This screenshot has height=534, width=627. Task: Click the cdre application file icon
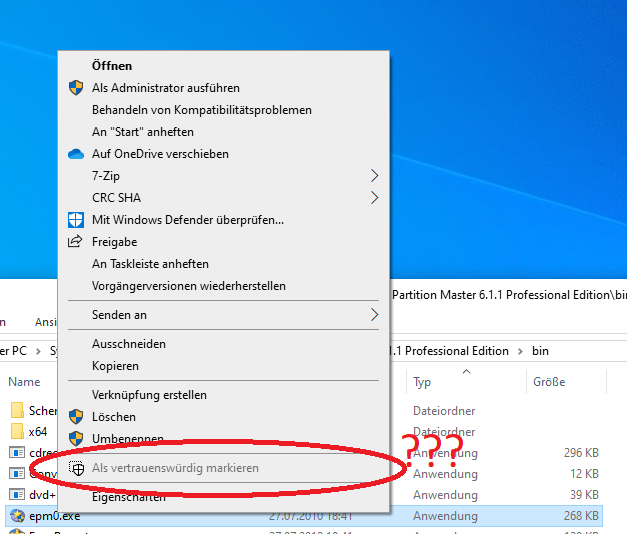17,453
